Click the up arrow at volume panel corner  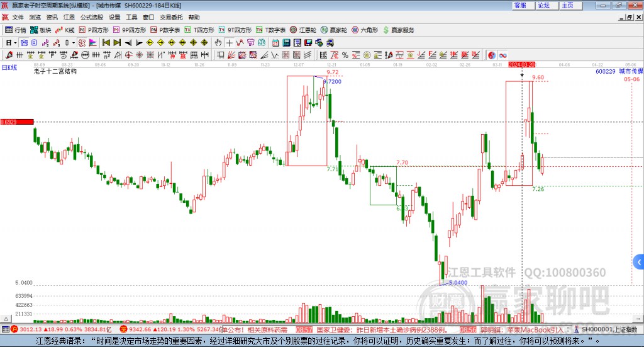[x=6, y=319]
